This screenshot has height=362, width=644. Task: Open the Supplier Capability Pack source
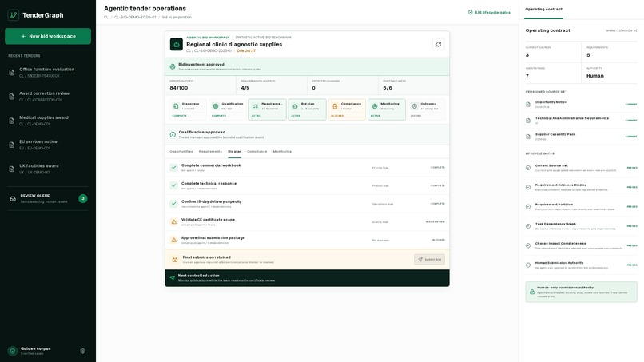[581, 137]
